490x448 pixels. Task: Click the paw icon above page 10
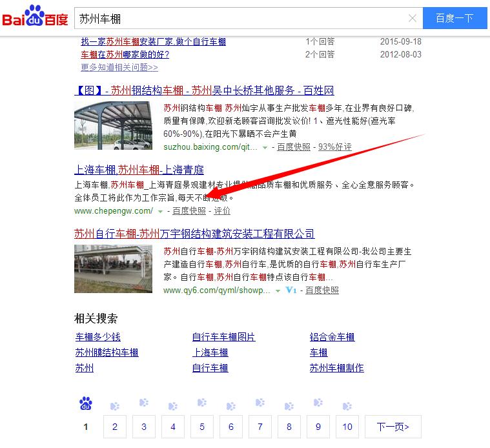(x=347, y=406)
